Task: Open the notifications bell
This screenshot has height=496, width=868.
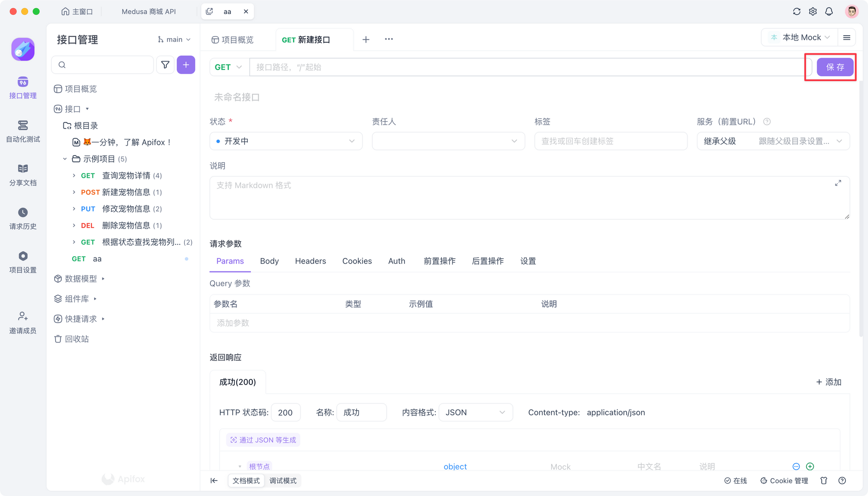Action: coord(829,12)
